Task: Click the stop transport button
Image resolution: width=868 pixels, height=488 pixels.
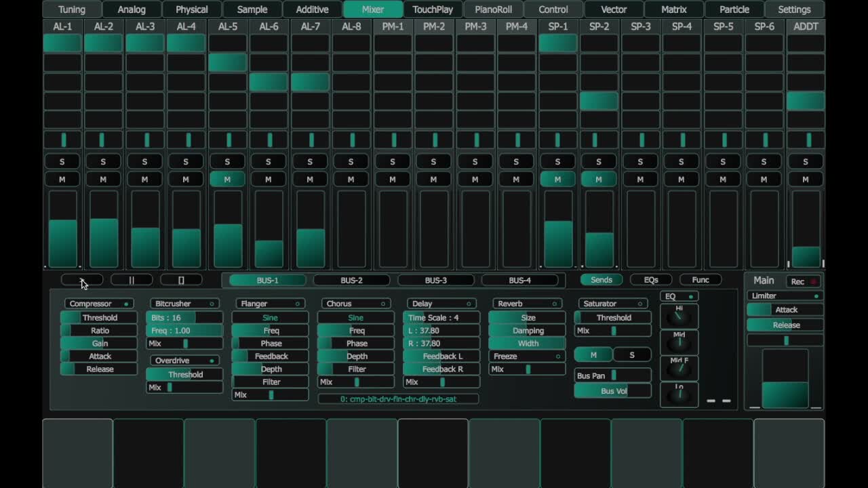Action: 181,280
